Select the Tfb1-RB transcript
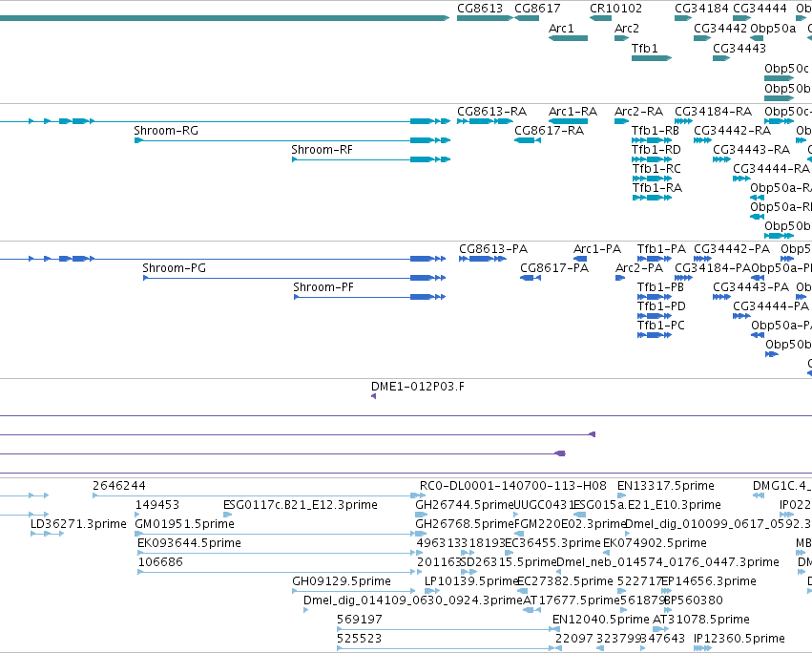This screenshot has height=653, width=812. [652, 140]
